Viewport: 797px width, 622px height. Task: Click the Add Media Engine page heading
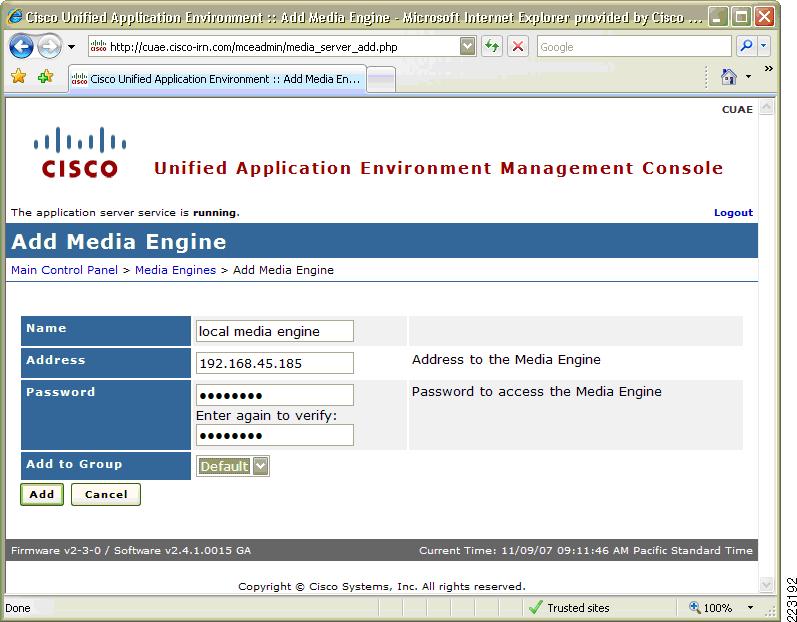(x=119, y=241)
